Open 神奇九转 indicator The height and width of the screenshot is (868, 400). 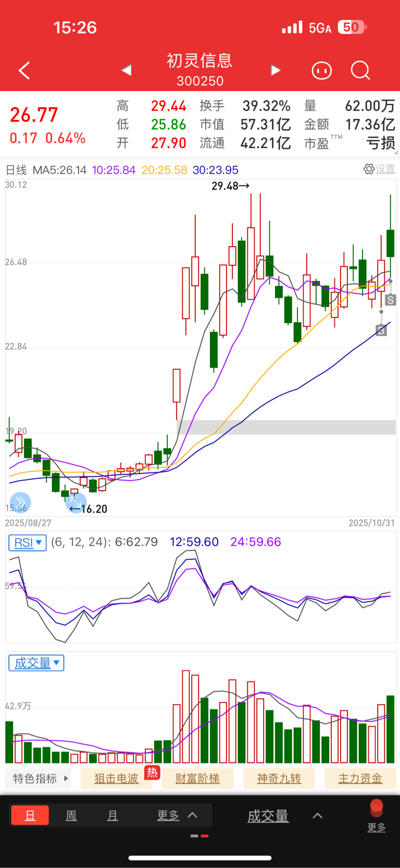click(x=279, y=778)
